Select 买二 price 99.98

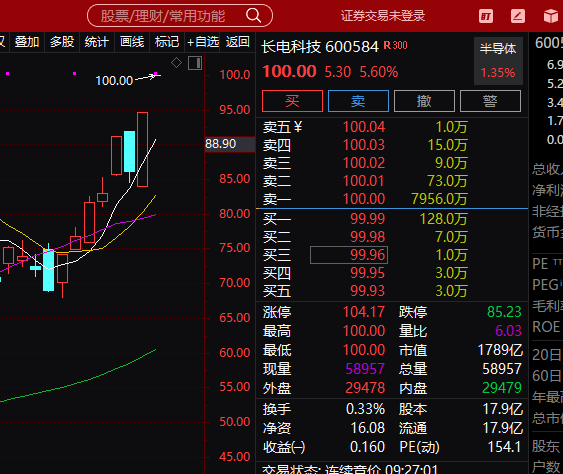click(x=367, y=237)
